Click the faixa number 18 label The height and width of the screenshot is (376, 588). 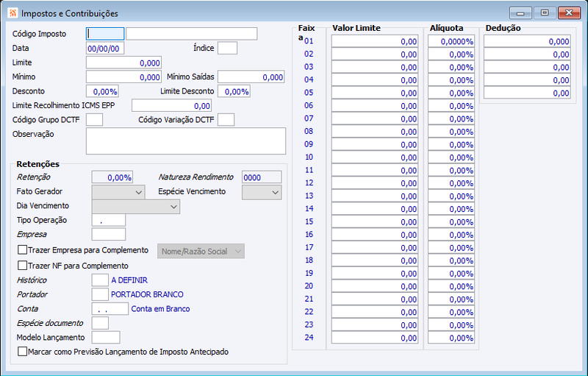point(309,260)
